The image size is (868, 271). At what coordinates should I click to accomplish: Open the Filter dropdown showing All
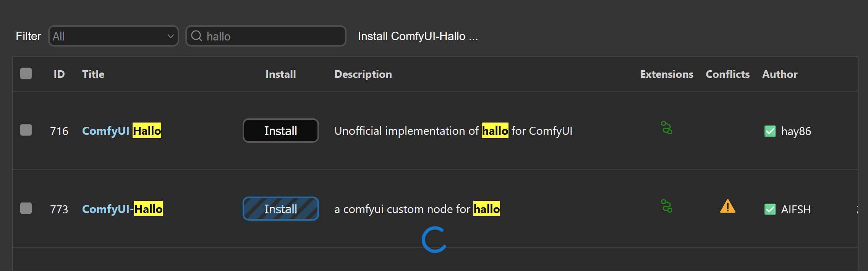(113, 36)
